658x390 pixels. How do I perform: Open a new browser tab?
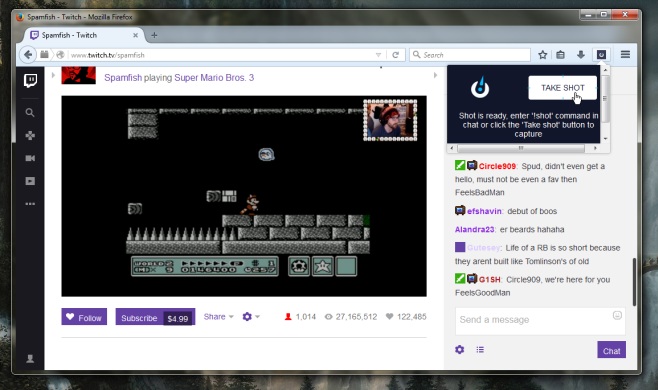pos(154,35)
